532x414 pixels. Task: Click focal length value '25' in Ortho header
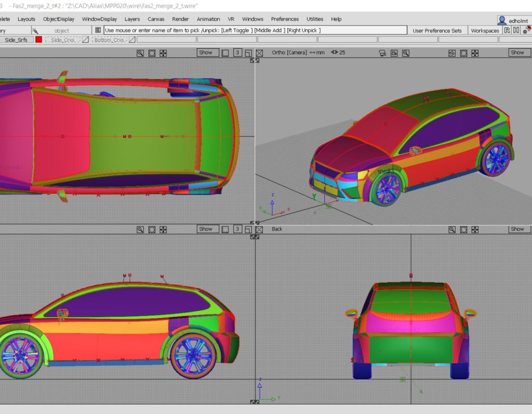[342, 52]
